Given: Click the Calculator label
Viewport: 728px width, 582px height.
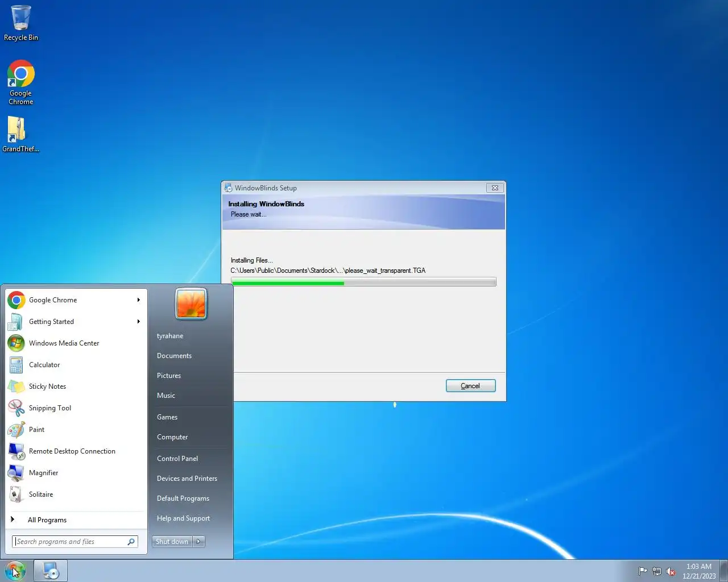Looking at the screenshot, I should (x=44, y=365).
